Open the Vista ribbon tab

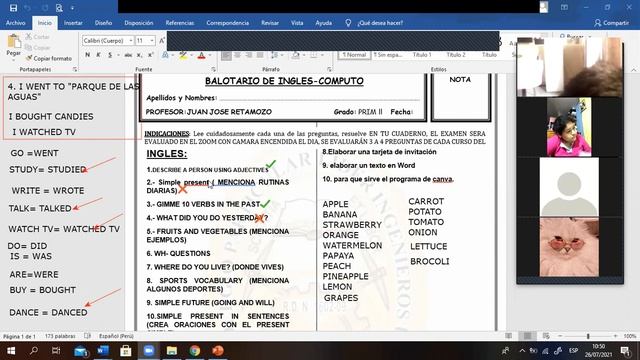(x=297, y=23)
